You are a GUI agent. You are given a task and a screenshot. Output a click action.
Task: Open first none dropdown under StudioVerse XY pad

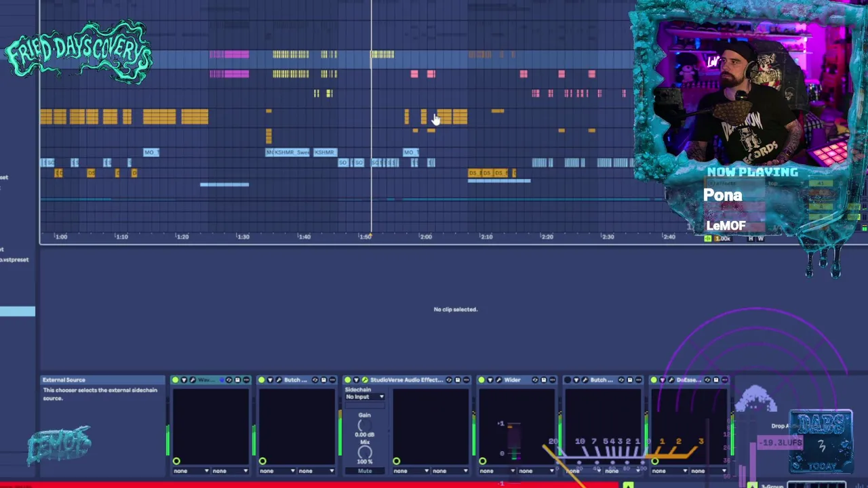[410, 470]
